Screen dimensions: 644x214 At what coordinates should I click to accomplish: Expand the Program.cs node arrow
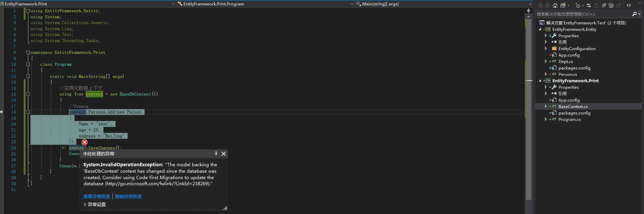pyautogui.click(x=546, y=119)
